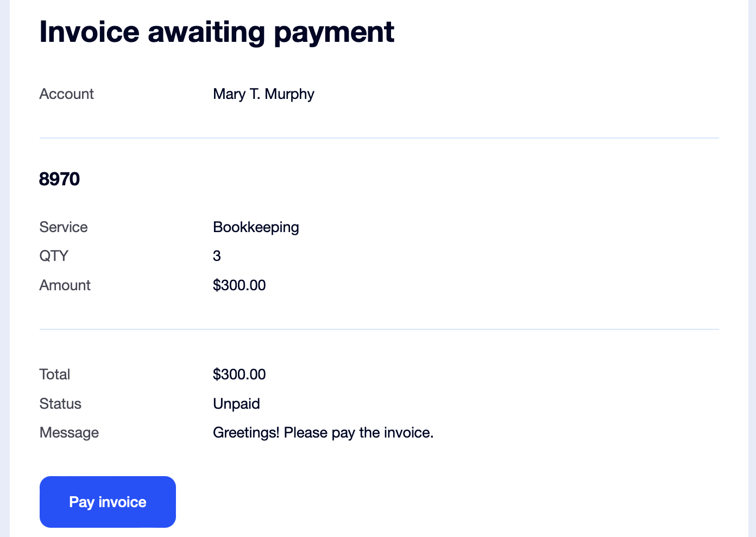Screen dimensions: 756x537
Task: Click the Account label
Action: (x=66, y=94)
